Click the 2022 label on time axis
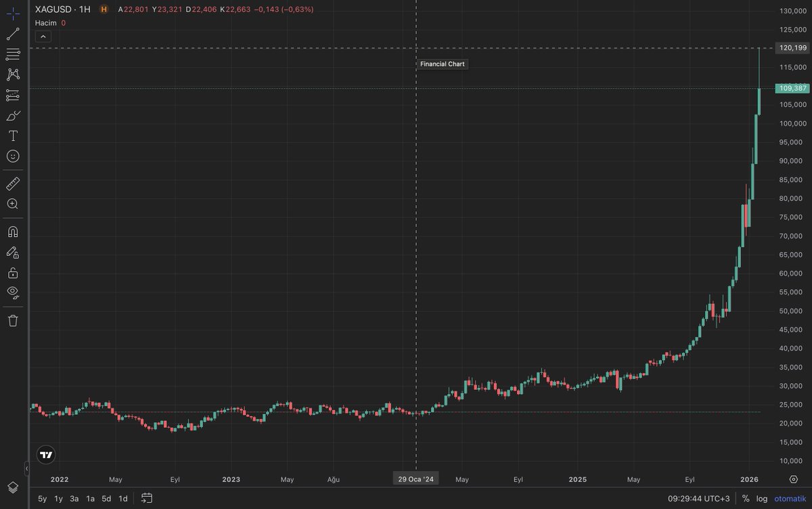 coord(60,479)
